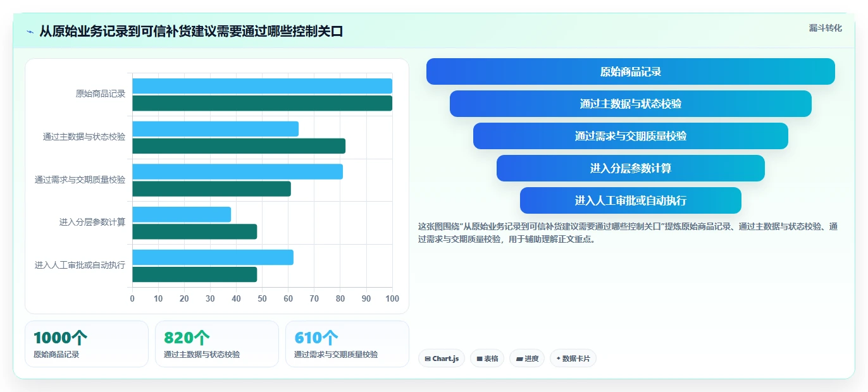Click the 进入分层参数计算 axis label in chart

pos(92,223)
